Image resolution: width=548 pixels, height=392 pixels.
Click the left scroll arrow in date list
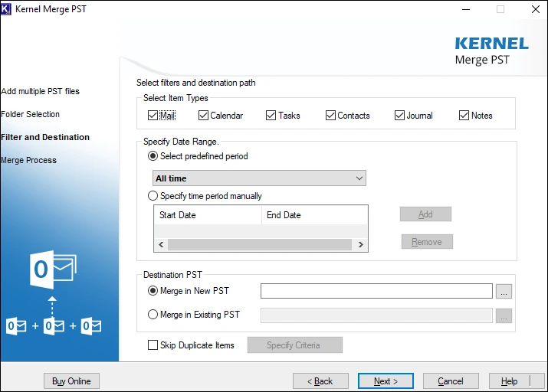pos(161,245)
